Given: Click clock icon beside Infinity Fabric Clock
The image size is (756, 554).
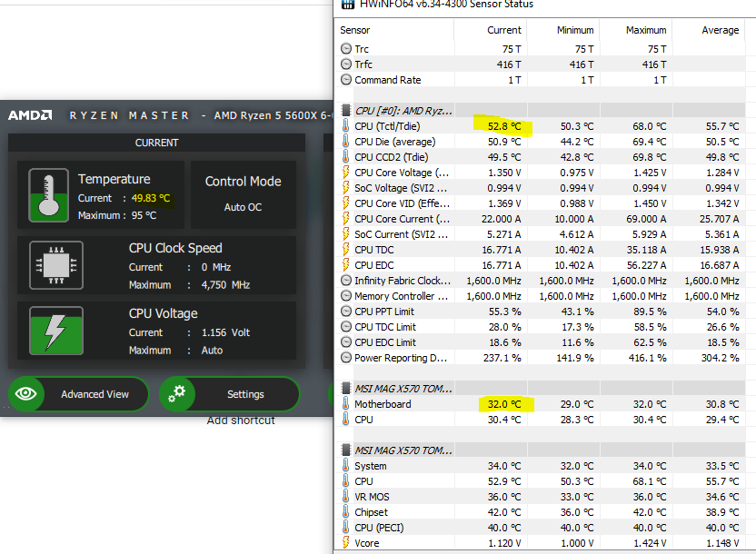Looking at the screenshot, I should (345, 281).
